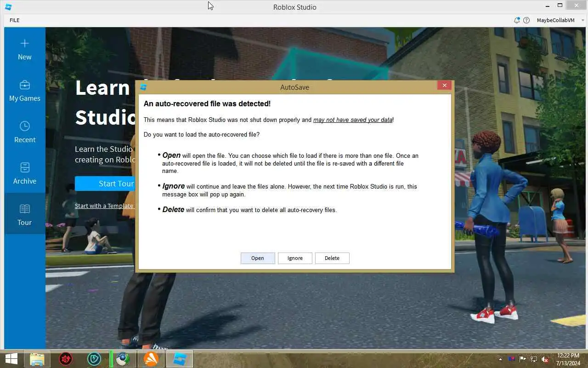The image size is (588, 368).
Task: Open File Explorer from the taskbar
Action: tap(37, 359)
